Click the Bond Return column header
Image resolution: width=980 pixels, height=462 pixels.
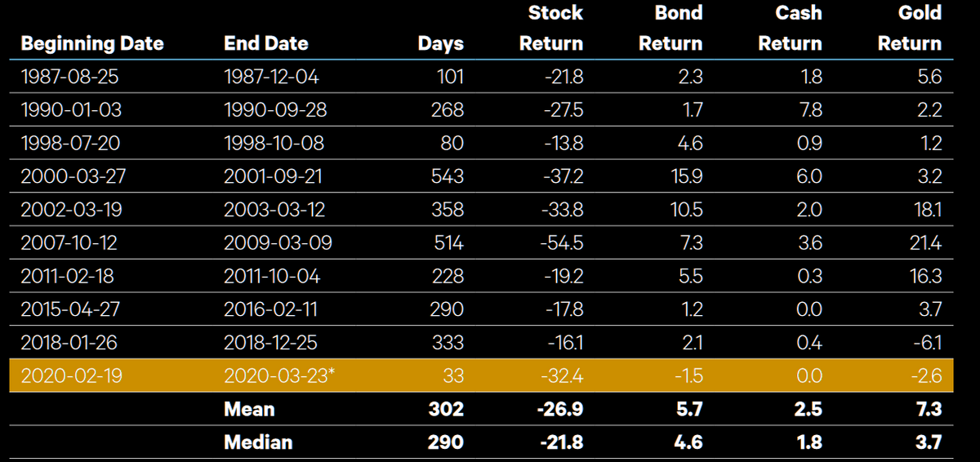click(670, 29)
